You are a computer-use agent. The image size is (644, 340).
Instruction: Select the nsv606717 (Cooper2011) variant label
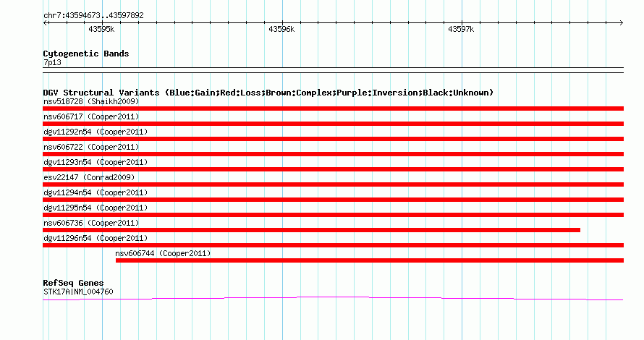click(x=91, y=116)
